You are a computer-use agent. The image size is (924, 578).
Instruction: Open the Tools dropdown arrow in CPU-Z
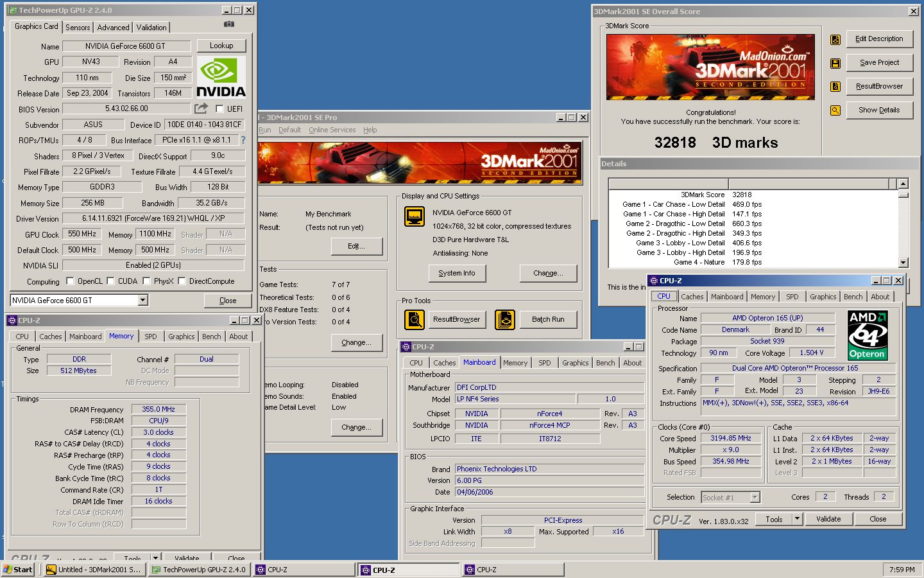point(797,519)
